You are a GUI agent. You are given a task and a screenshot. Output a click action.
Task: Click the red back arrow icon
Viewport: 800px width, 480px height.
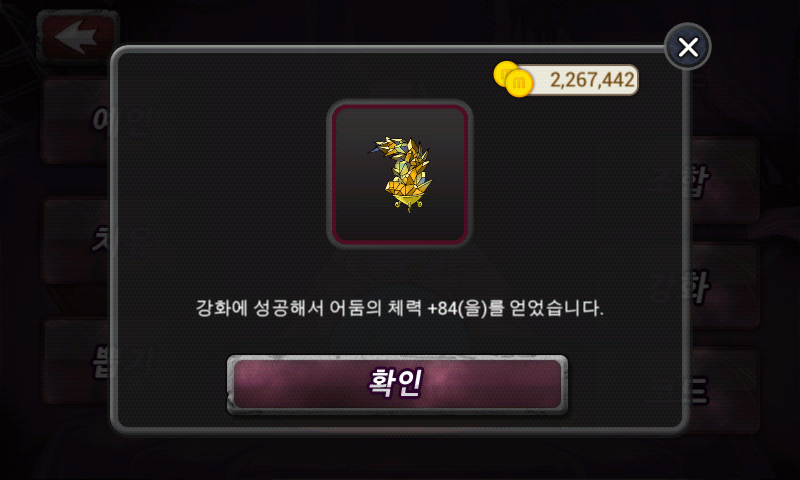pyautogui.click(x=77, y=37)
